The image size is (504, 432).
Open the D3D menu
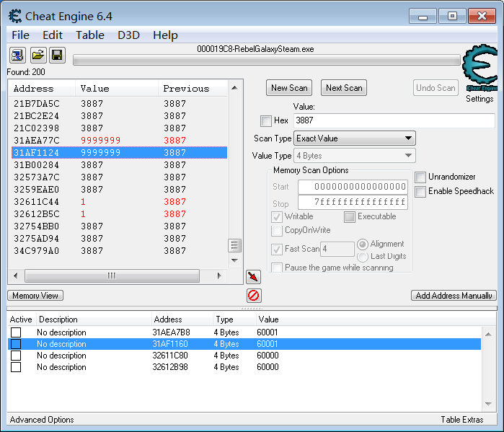tap(128, 35)
